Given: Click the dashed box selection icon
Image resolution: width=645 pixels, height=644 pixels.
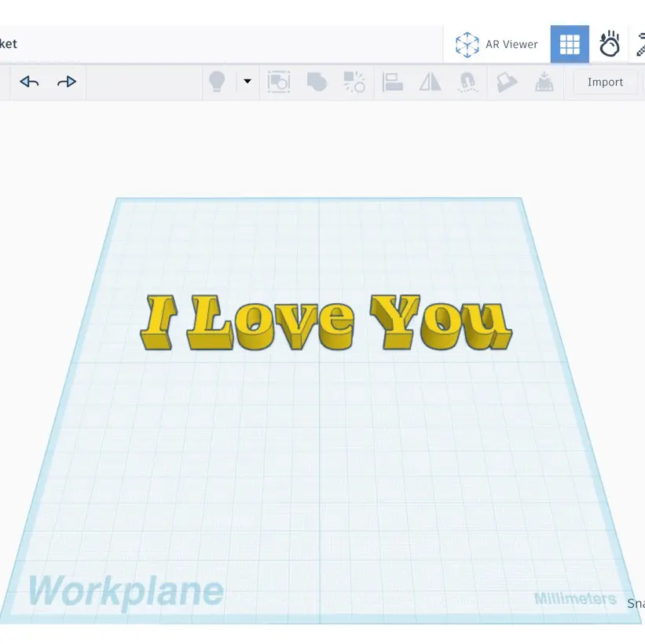Looking at the screenshot, I should (279, 82).
